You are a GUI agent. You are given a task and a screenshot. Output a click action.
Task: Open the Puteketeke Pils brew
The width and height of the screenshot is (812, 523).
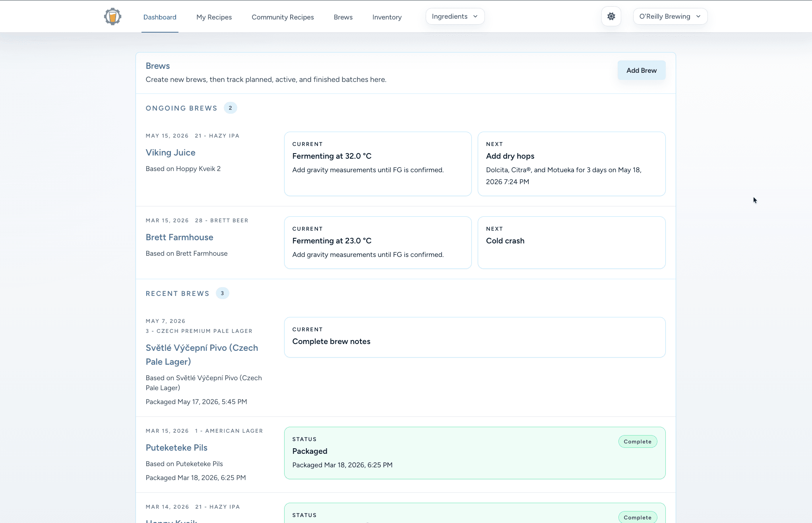(x=176, y=448)
